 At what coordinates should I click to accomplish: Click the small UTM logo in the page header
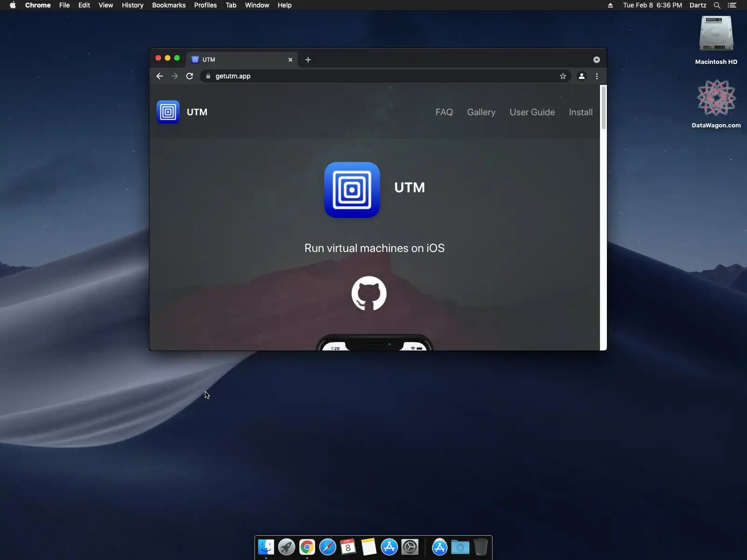pos(168,112)
